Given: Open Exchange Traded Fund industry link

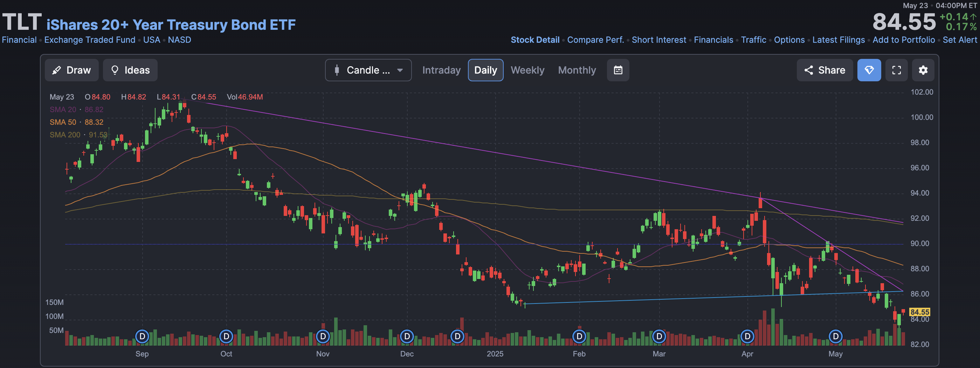Looking at the screenshot, I should pos(90,40).
